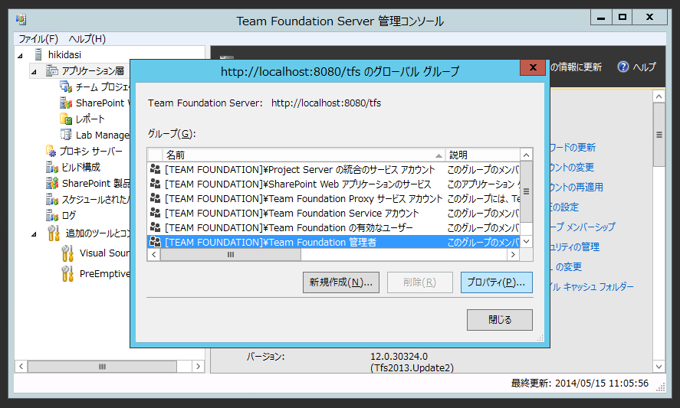The width and height of the screenshot is (680, 408).
Task: Click the の情報に更新 refresh link
Action: point(576,67)
